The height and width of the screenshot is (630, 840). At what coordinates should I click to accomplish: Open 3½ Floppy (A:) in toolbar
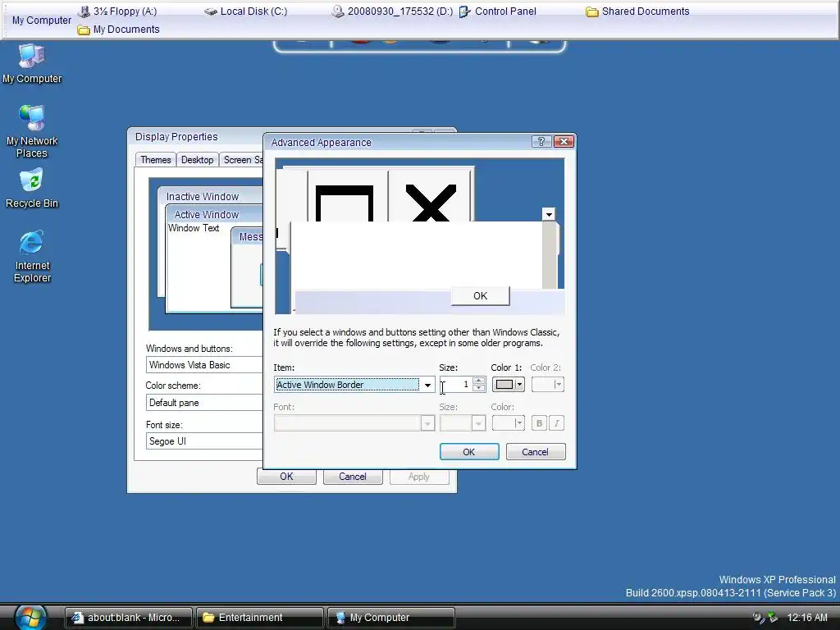(116, 11)
